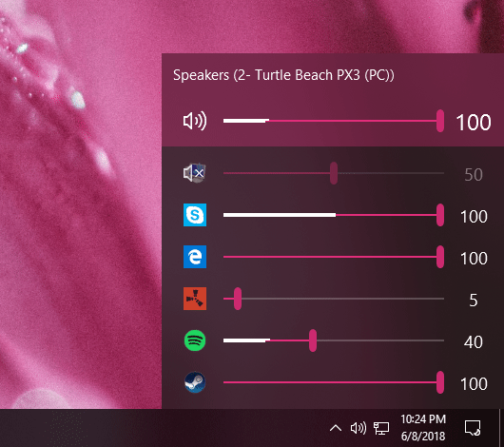
Task: Click the Spotify slider thumb at 40
Action: click(x=313, y=340)
